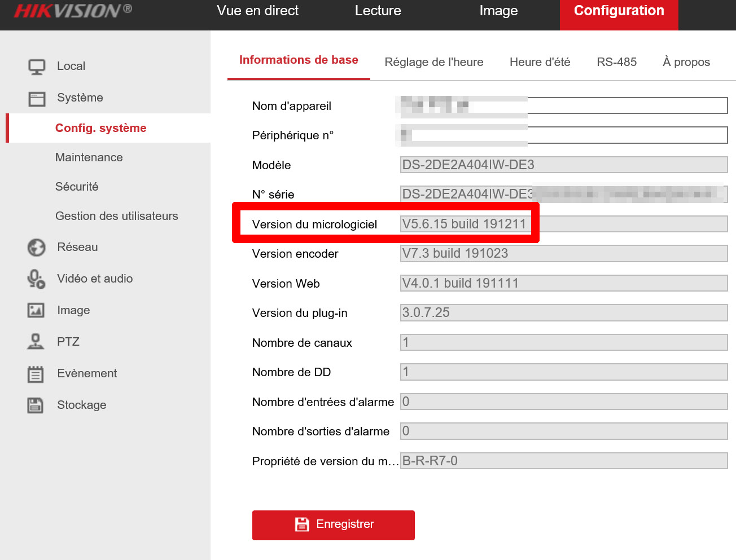Open the Lecture playback tab
Image resolution: width=736 pixels, height=560 pixels.
coord(378,11)
